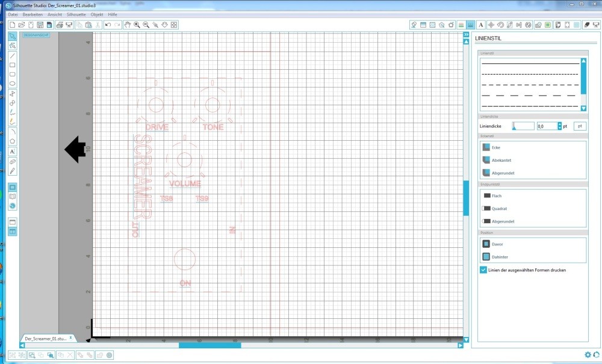Open the Text Style panel (A icon)

(480, 25)
